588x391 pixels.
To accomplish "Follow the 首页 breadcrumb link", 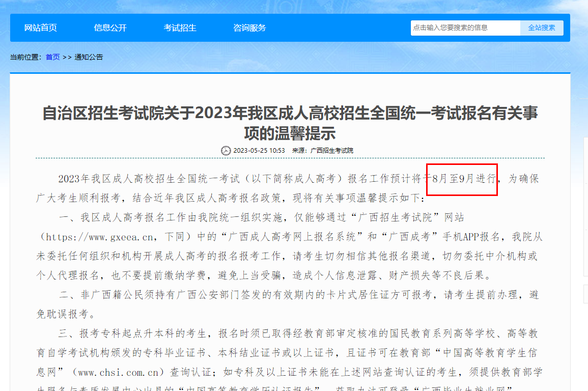I will click(x=52, y=57).
